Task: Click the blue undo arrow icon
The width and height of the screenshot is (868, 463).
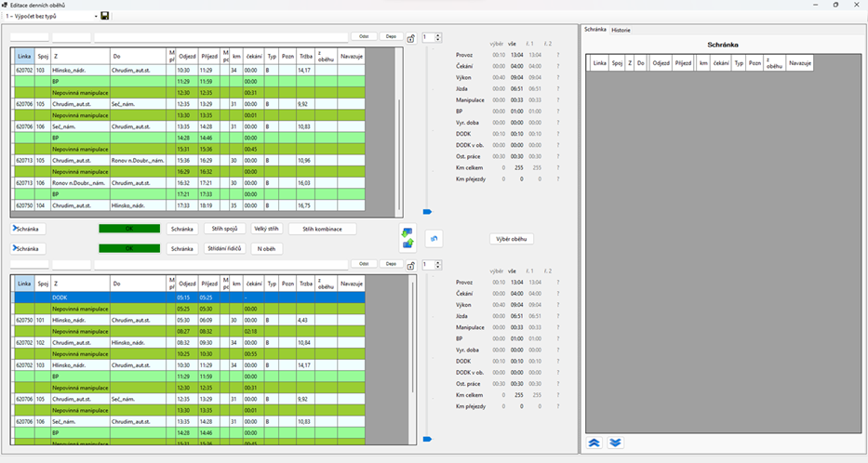Action: 434,239
